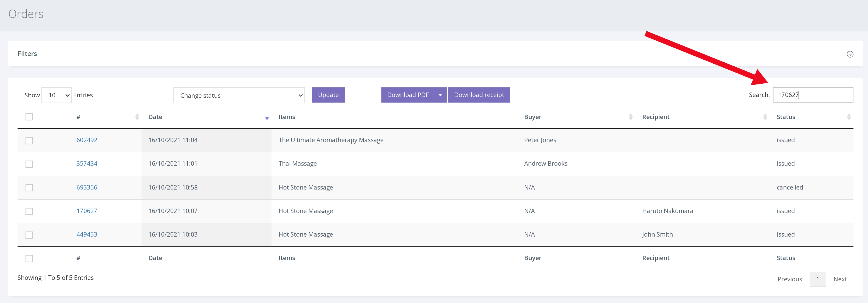Open Download PDF dropdown caret
Screen dimensions: 868x303
point(440,95)
